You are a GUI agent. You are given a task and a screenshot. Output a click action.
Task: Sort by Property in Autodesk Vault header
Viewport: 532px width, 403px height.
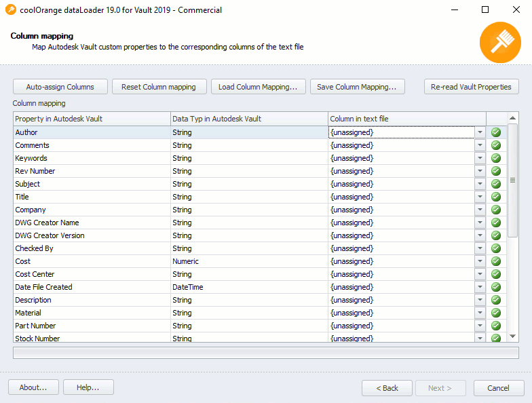92,119
